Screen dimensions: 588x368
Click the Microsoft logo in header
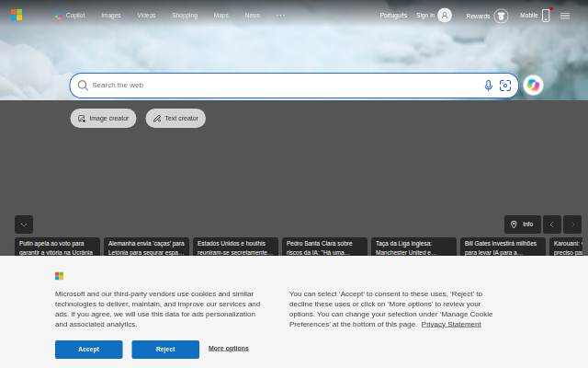(x=17, y=15)
